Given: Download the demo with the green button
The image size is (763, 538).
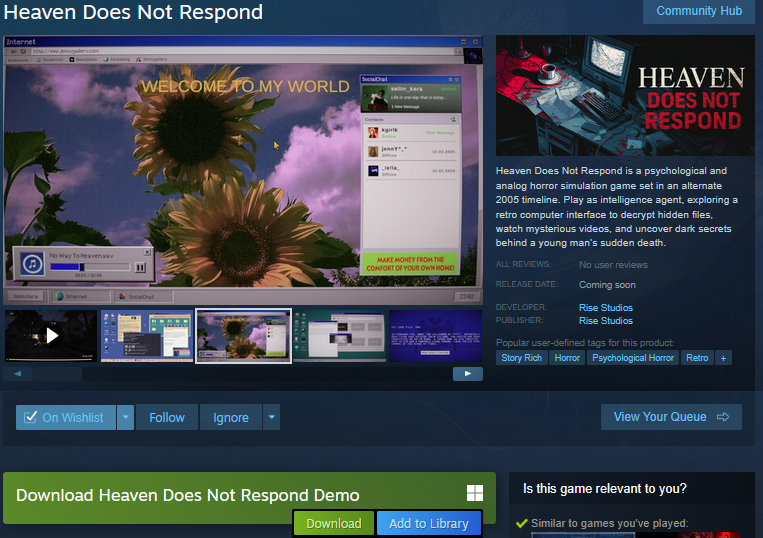Looking at the screenshot, I should pos(334,523).
